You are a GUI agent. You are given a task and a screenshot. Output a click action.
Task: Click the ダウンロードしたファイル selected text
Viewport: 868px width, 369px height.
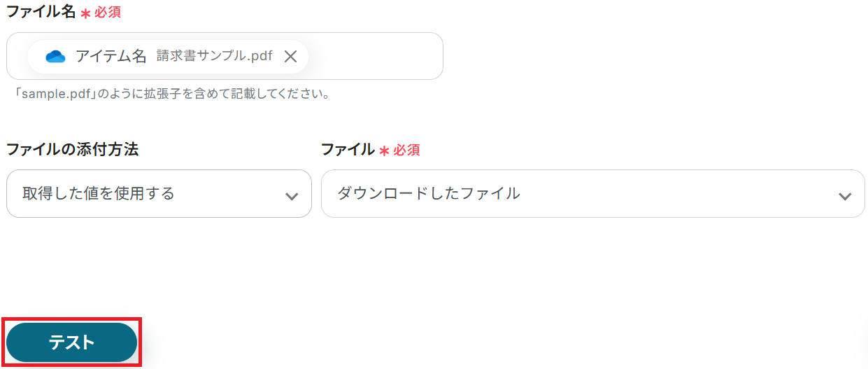point(428,193)
